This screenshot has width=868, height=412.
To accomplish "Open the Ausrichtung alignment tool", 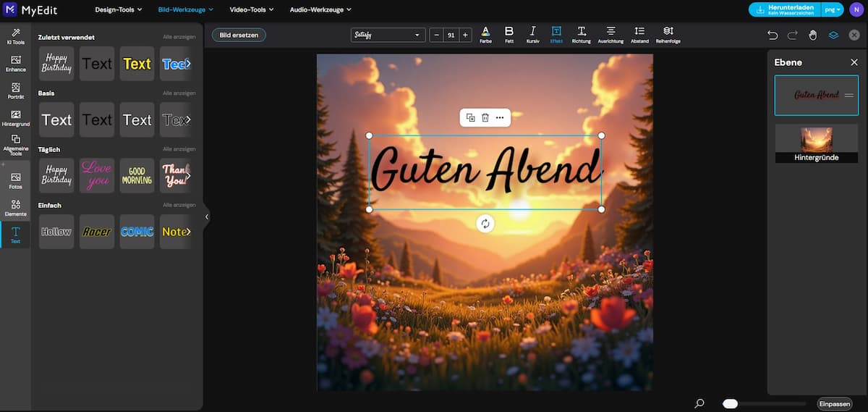I will coord(610,35).
